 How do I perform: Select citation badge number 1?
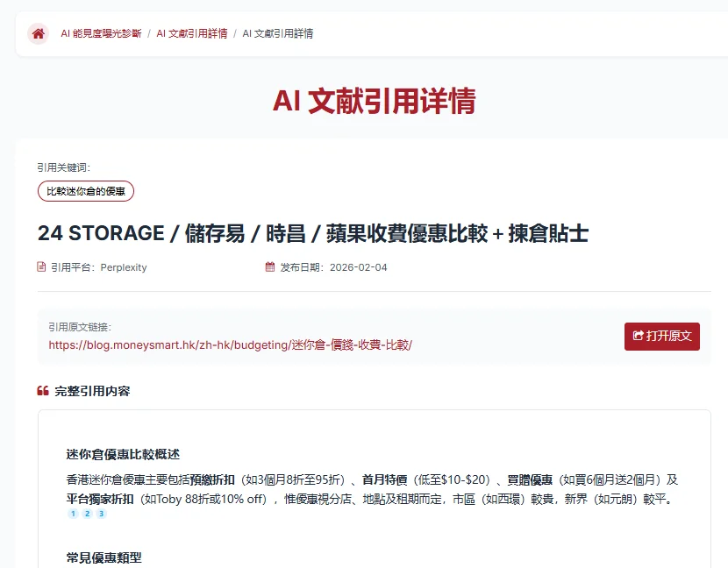tap(73, 514)
